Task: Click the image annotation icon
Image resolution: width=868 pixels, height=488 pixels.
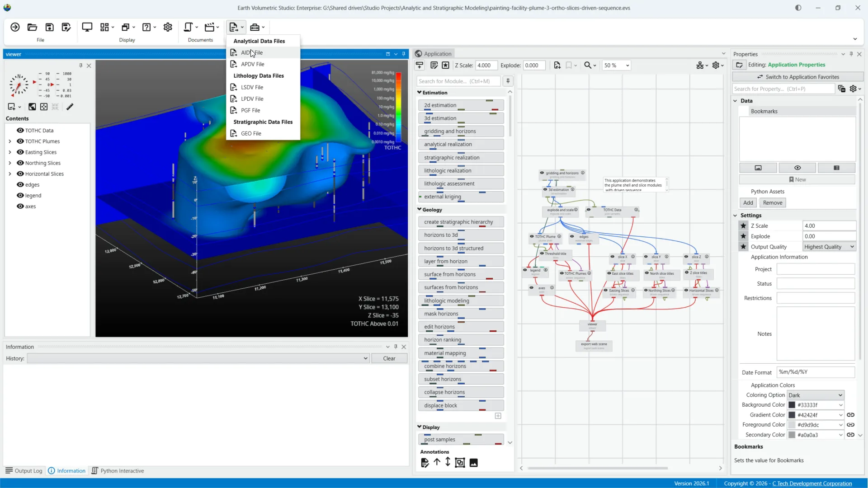Action: coord(473,462)
